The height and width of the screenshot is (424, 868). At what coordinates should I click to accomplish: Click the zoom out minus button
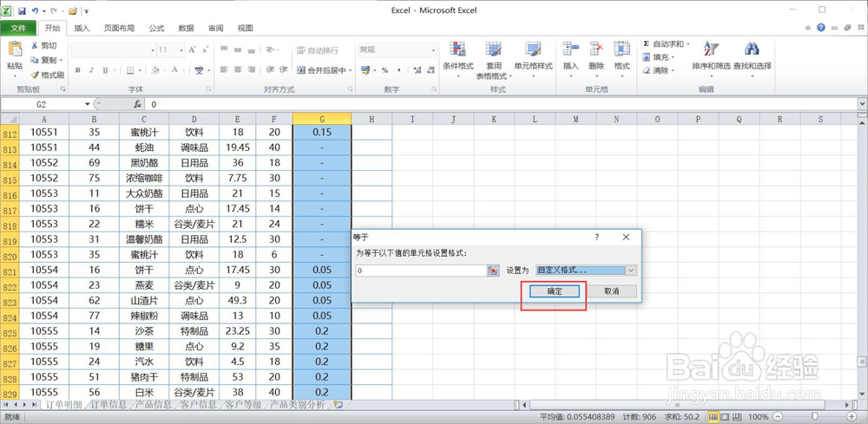(x=778, y=417)
